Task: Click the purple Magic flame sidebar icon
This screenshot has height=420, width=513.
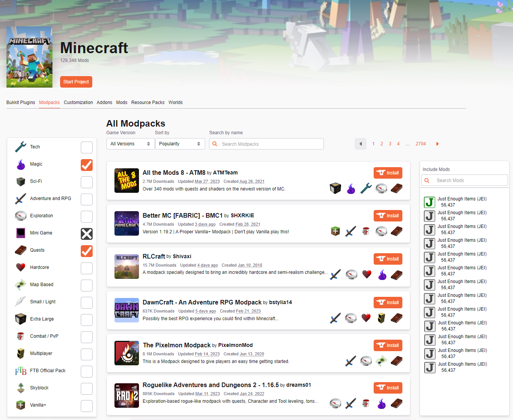Action: [x=21, y=164]
